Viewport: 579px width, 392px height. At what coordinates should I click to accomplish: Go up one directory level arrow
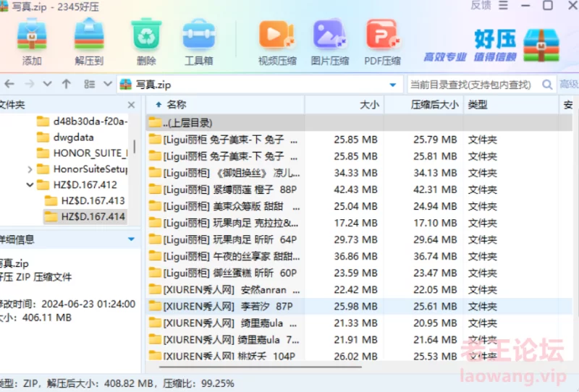tap(67, 84)
